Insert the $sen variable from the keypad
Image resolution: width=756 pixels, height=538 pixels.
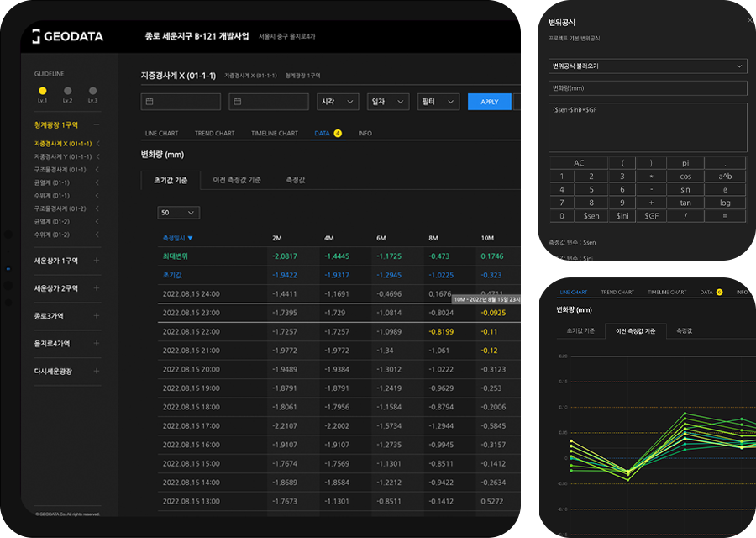(591, 216)
